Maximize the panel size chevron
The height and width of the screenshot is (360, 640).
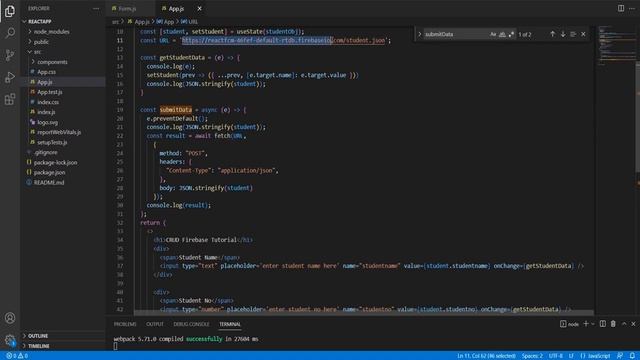624,324
